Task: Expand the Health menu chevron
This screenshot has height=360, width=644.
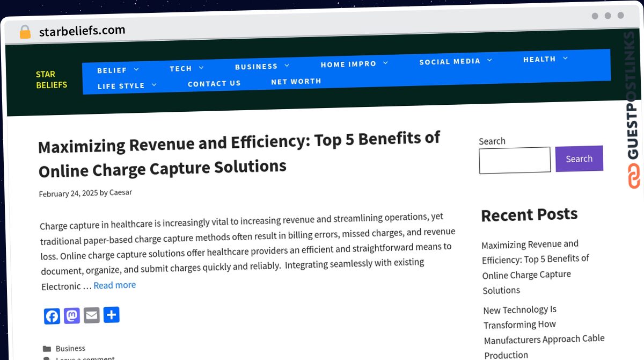Action: coord(565,58)
